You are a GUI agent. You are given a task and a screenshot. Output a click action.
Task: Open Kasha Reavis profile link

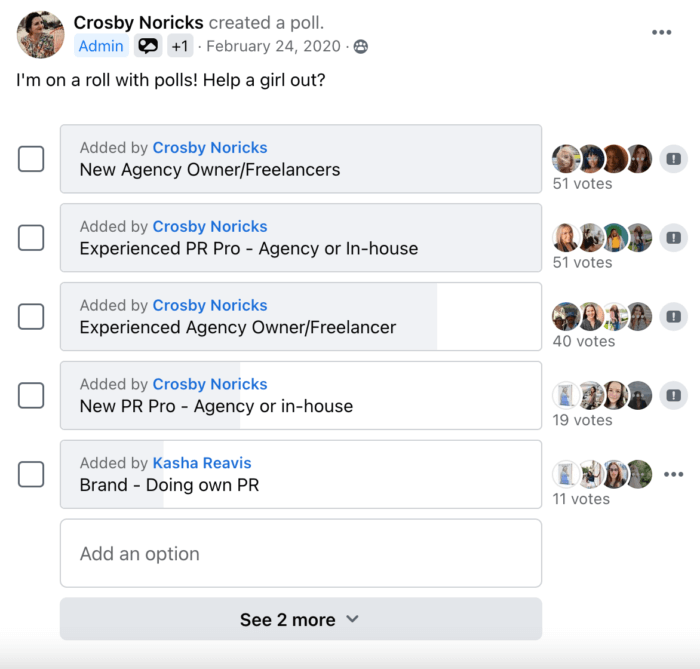(202, 463)
